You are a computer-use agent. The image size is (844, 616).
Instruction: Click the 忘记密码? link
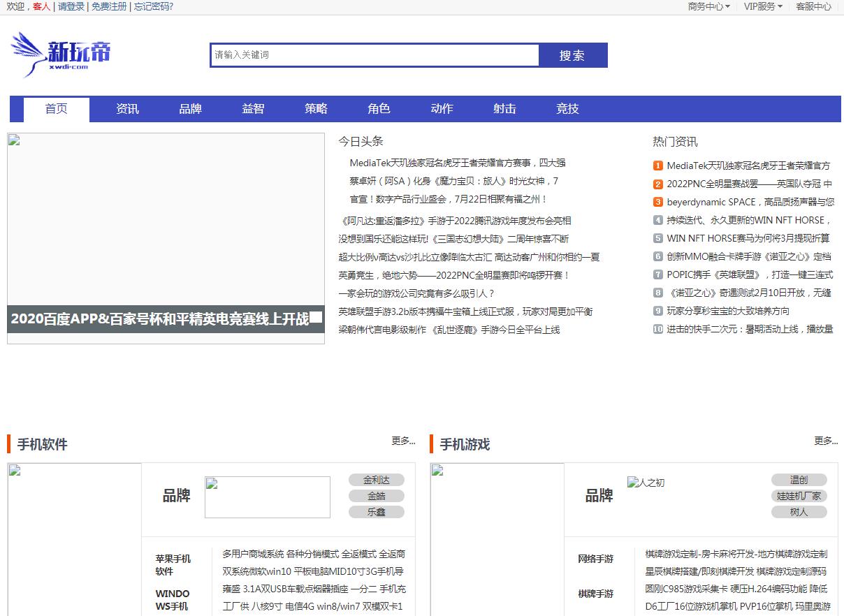(x=154, y=6)
